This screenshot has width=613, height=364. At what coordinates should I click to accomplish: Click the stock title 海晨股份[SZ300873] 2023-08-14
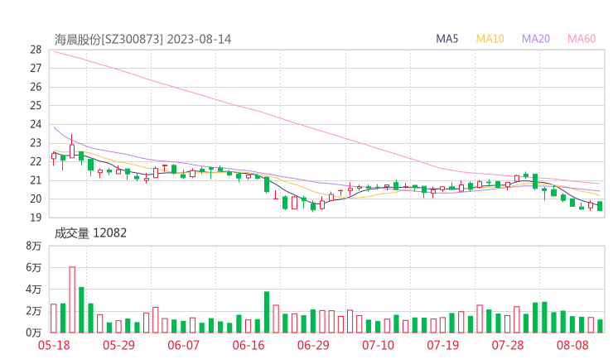(x=142, y=39)
